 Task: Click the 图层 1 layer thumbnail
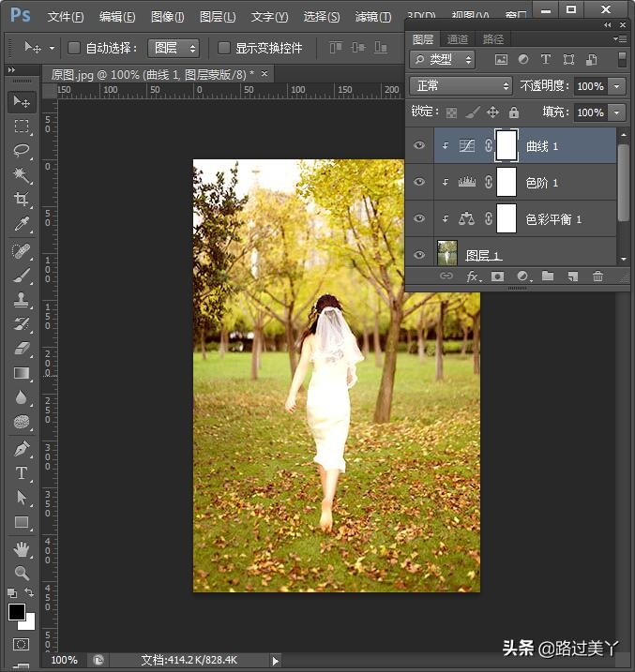(447, 253)
